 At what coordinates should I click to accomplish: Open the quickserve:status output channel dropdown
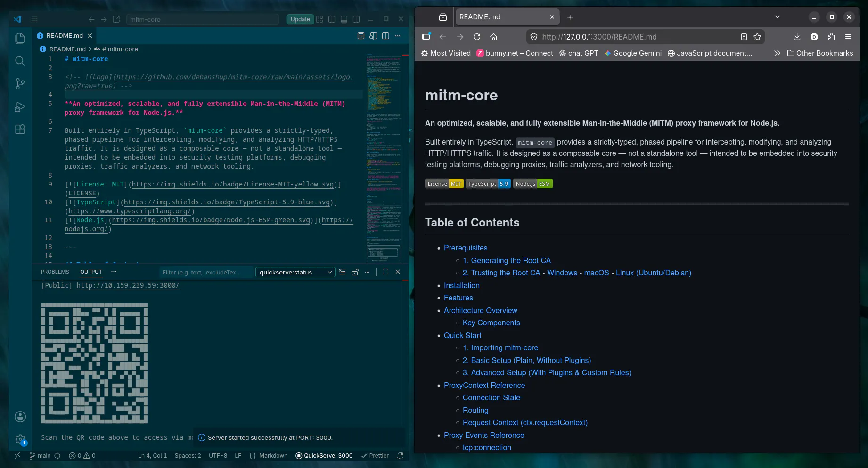(295, 272)
